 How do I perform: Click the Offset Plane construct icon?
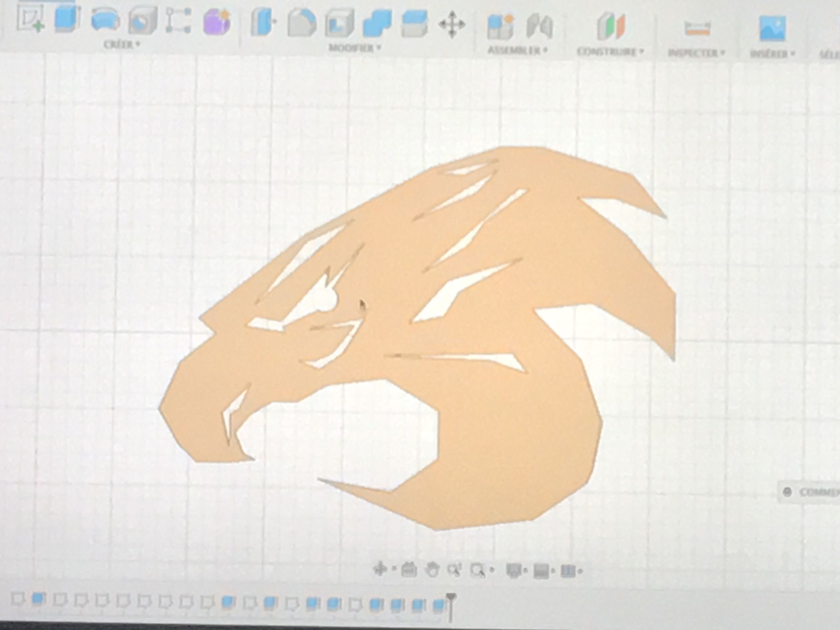611,27
